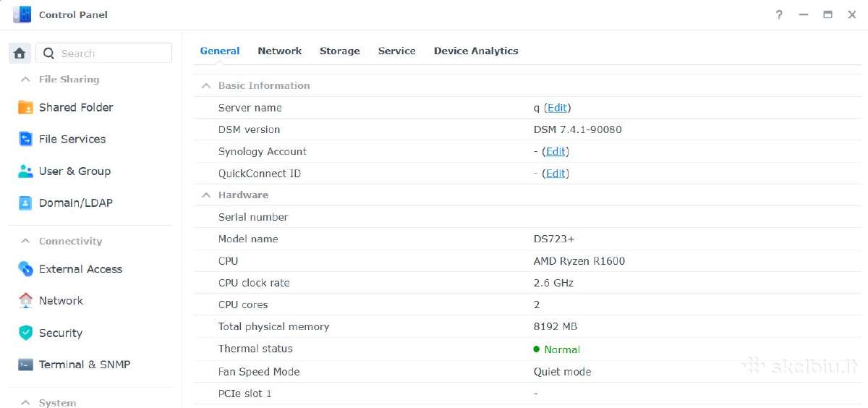Switch to the Device Analytics tab
868x408 pixels.
(x=476, y=51)
